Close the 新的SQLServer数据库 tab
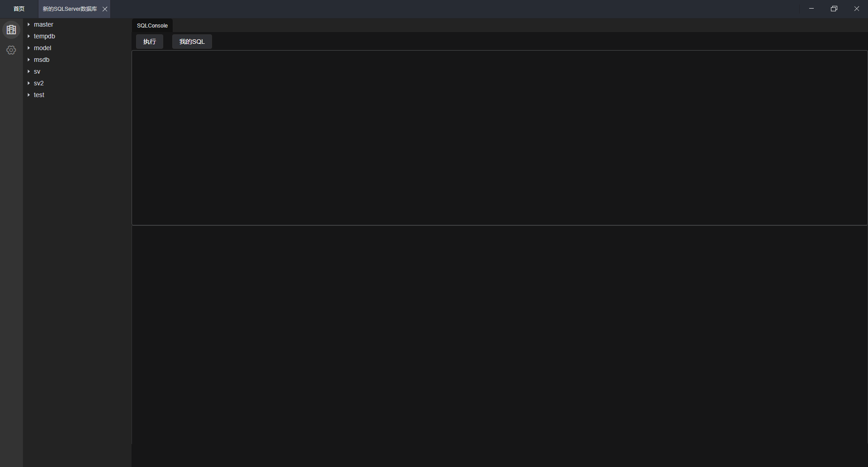The height and width of the screenshot is (467, 868). point(105,9)
